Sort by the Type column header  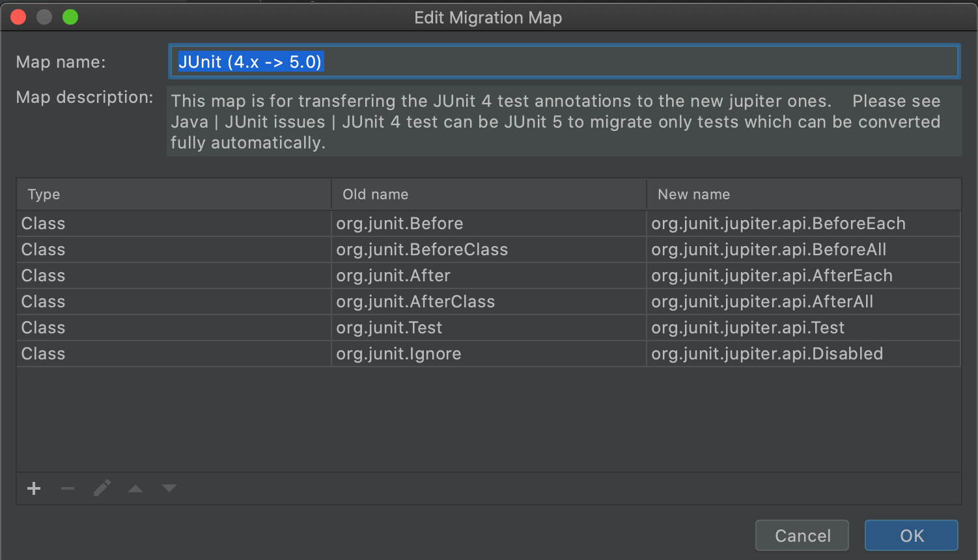(174, 194)
